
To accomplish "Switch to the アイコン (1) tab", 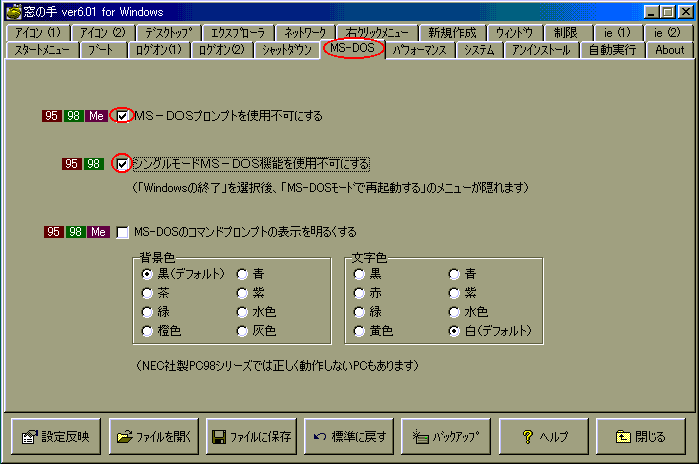I will click(38, 33).
